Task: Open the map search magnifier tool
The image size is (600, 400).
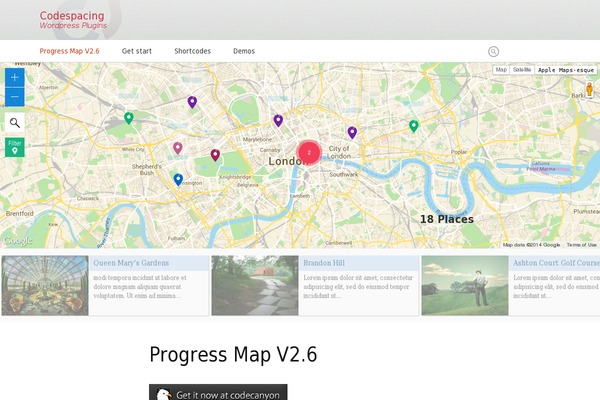Action: coord(15,123)
